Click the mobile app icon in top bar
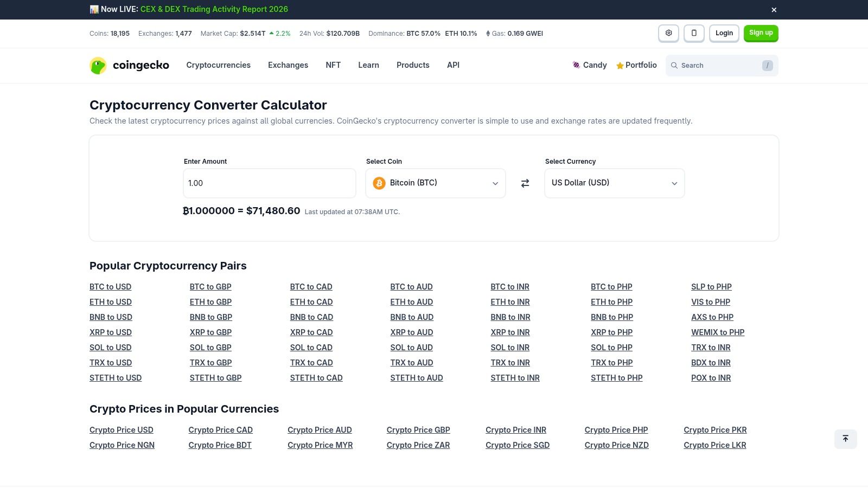868x488 pixels. [x=694, y=33]
